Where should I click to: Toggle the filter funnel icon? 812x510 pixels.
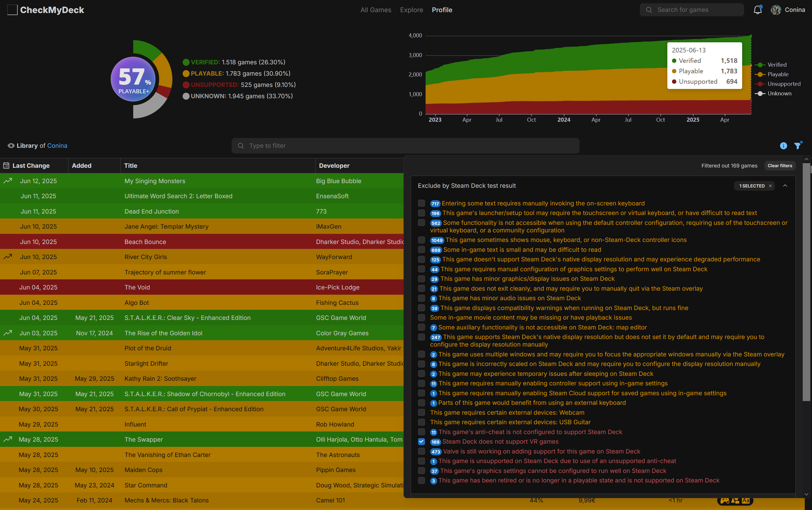click(798, 146)
